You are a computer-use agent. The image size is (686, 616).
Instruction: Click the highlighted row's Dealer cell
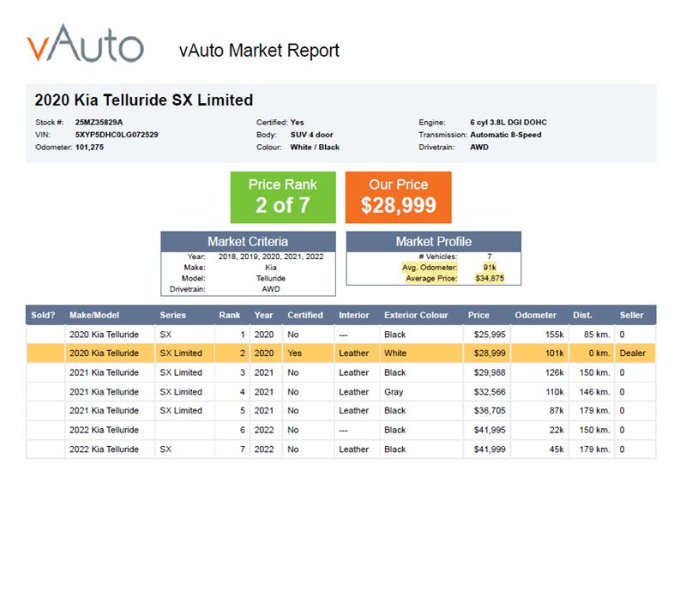point(633,353)
